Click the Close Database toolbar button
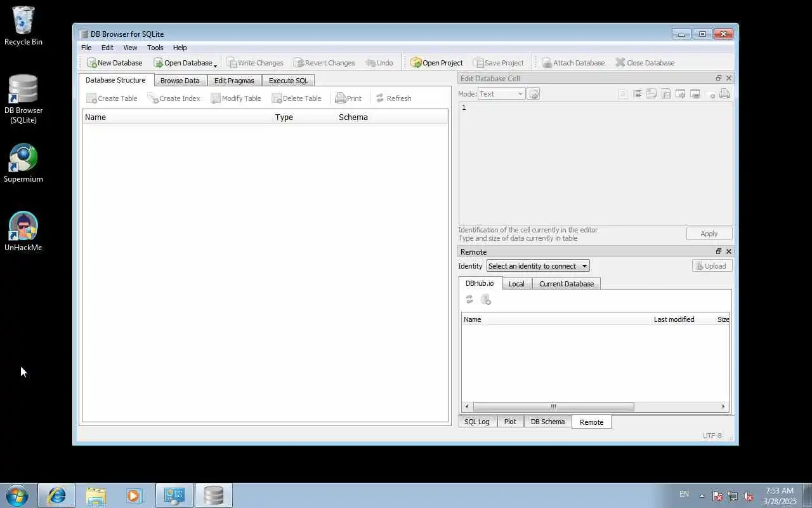 pyautogui.click(x=645, y=63)
